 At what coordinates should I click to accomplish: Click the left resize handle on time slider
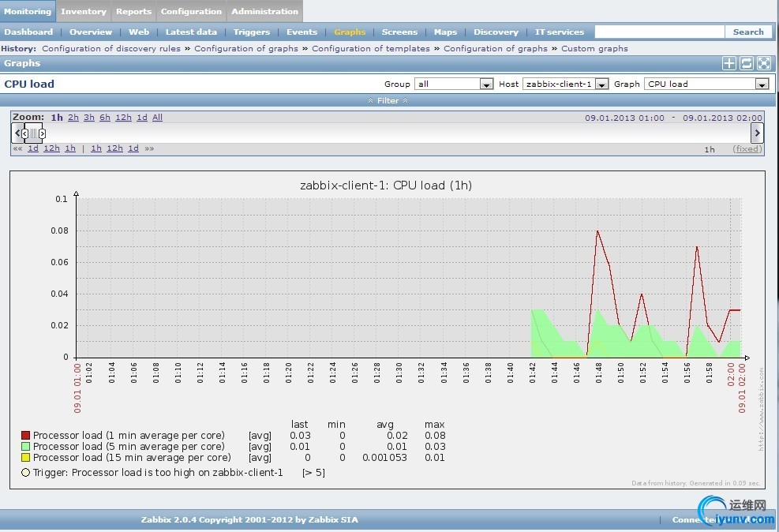(24, 133)
